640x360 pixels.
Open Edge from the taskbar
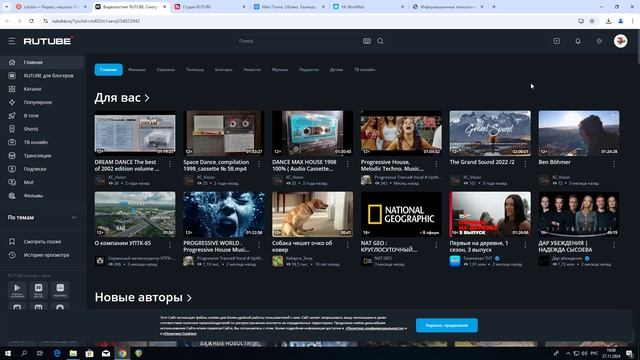(57, 353)
